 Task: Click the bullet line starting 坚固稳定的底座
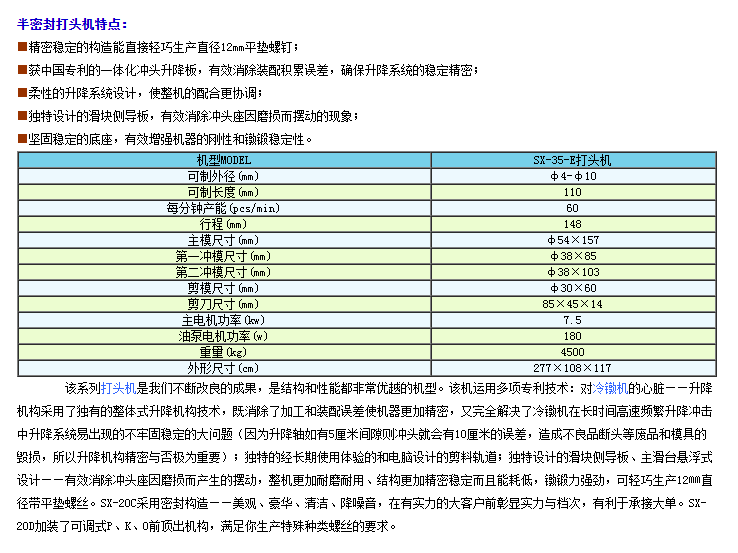click(165, 139)
